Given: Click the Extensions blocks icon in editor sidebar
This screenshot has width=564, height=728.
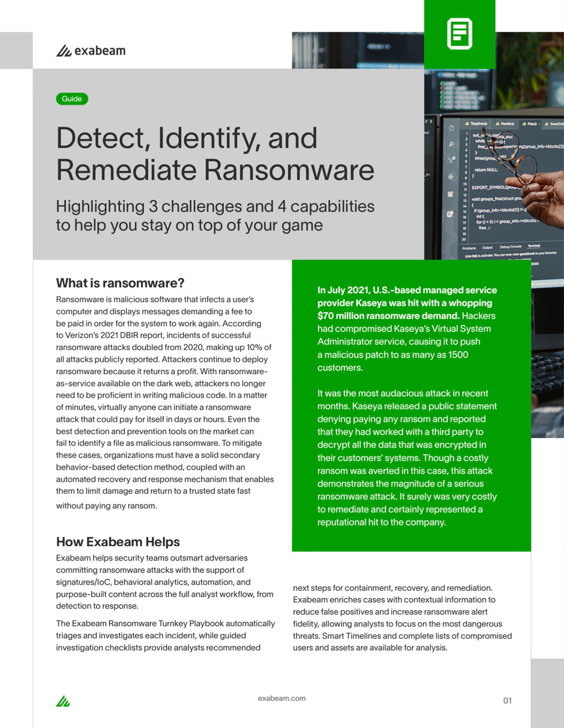Looking at the screenshot, I should coord(450,194).
